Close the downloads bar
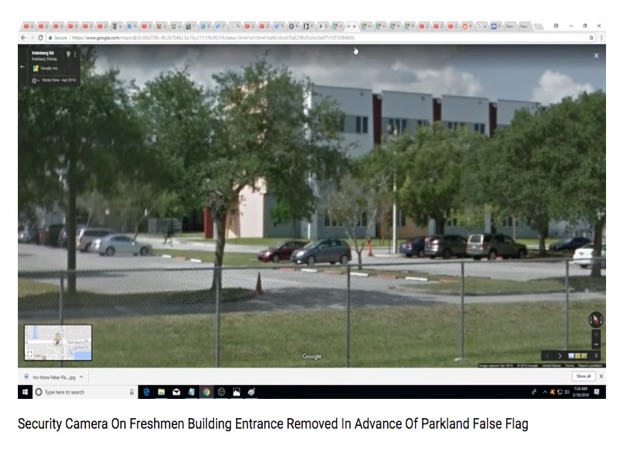Screen dimensions: 626x460 (601, 376)
